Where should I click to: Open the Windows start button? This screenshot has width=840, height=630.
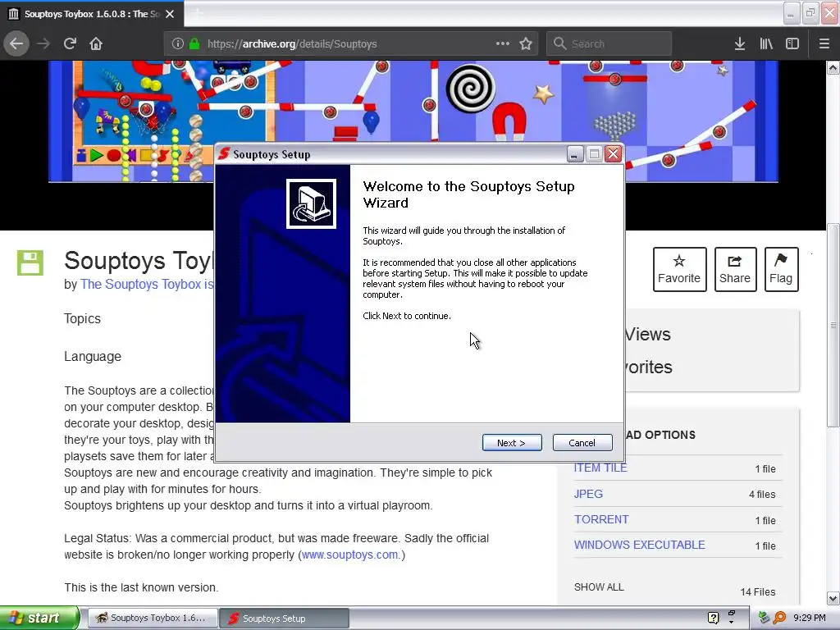[39, 618]
